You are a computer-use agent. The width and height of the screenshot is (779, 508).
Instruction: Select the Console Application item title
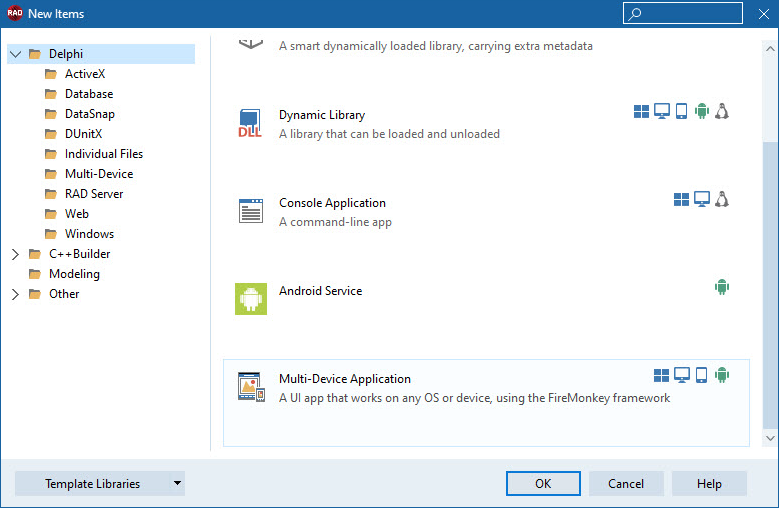tap(332, 203)
